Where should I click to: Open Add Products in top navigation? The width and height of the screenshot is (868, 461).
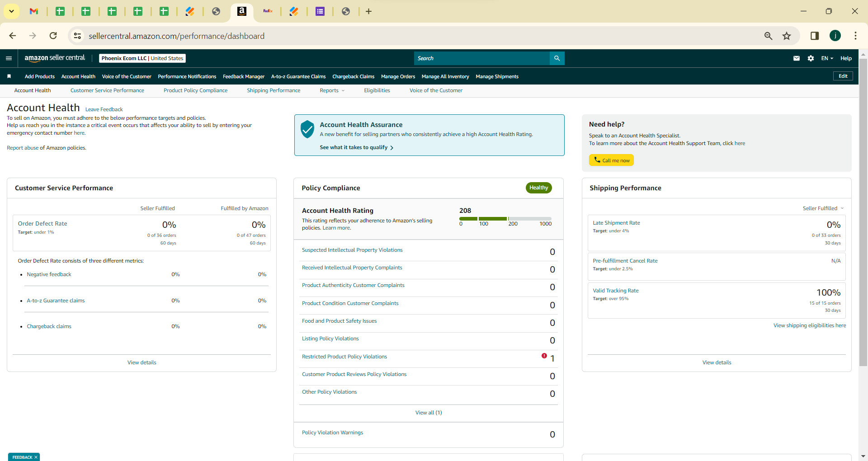pyautogui.click(x=40, y=76)
